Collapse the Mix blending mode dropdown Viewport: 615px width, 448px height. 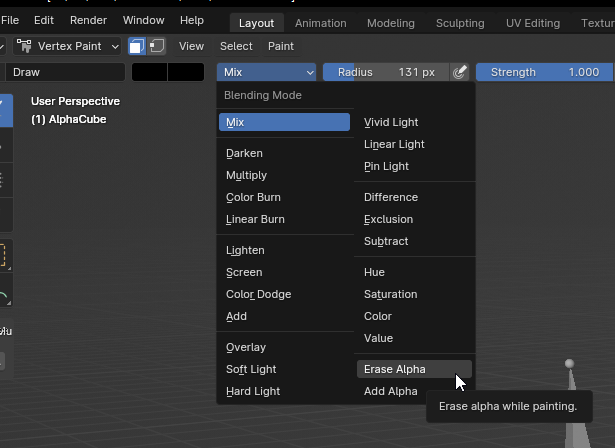pyautogui.click(x=266, y=72)
